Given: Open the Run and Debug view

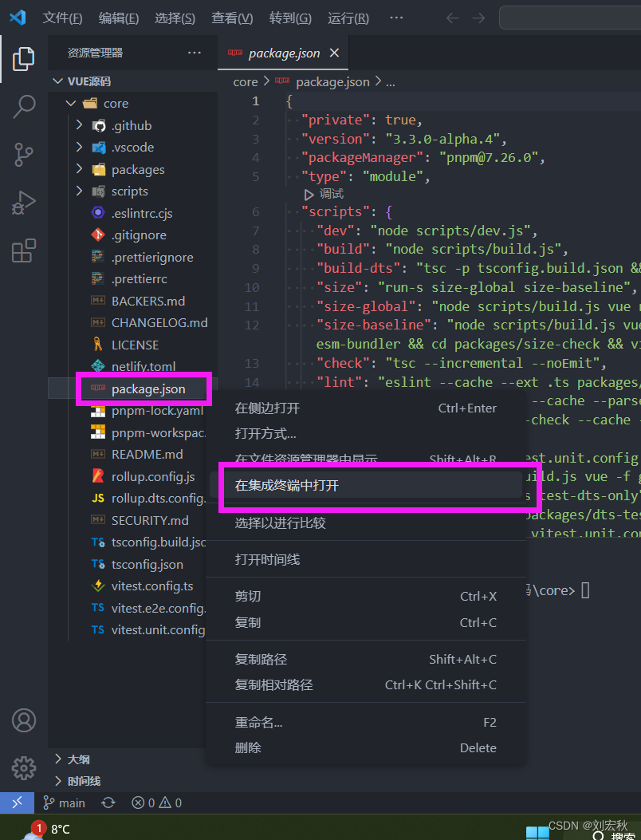Looking at the screenshot, I should point(23,202).
